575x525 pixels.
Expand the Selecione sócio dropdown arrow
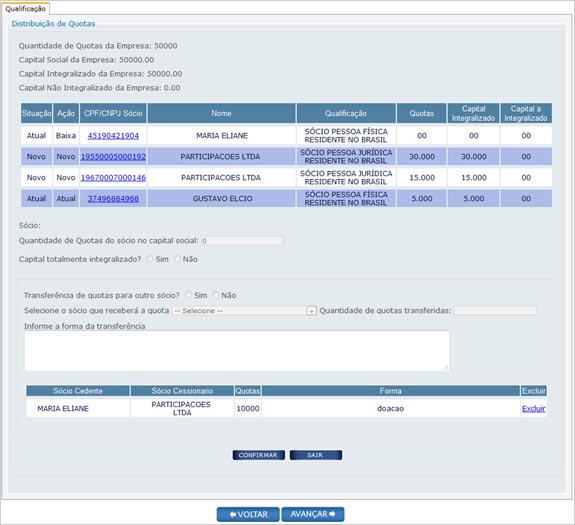click(x=311, y=311)
